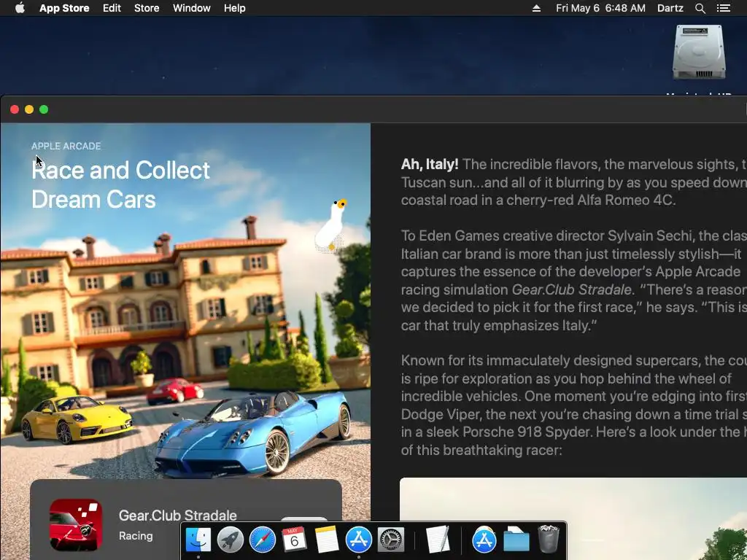Open the Window menu
This screenshot has height=560, width=747.
coord(192,8)
